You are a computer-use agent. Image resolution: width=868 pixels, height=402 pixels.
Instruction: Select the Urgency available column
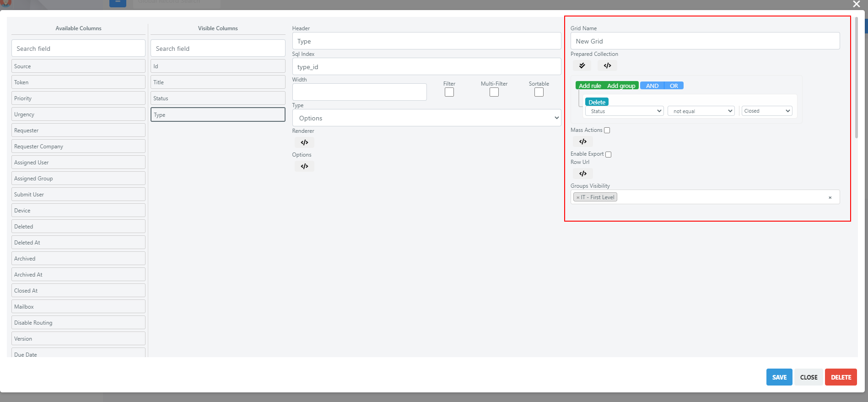pos(78,114)
